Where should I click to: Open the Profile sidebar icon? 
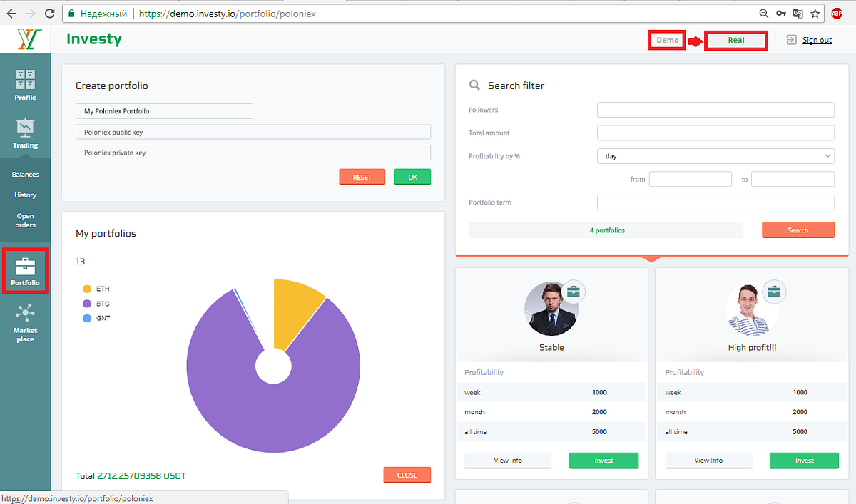25,79
